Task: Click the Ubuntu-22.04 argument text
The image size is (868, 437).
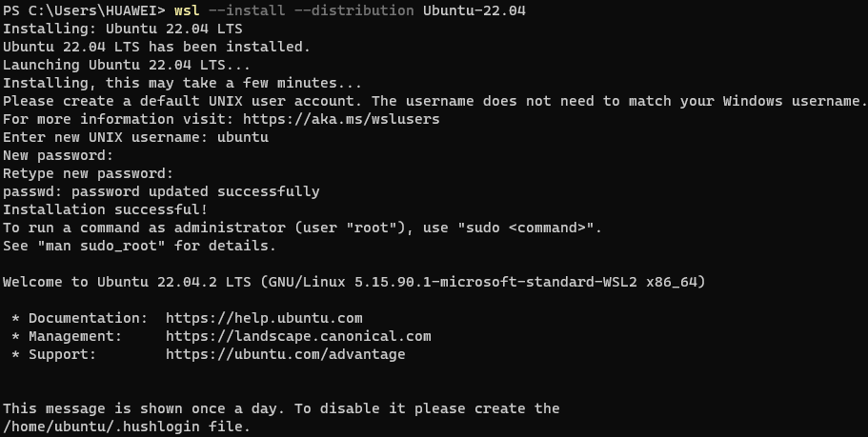Action: click(474, 10)
